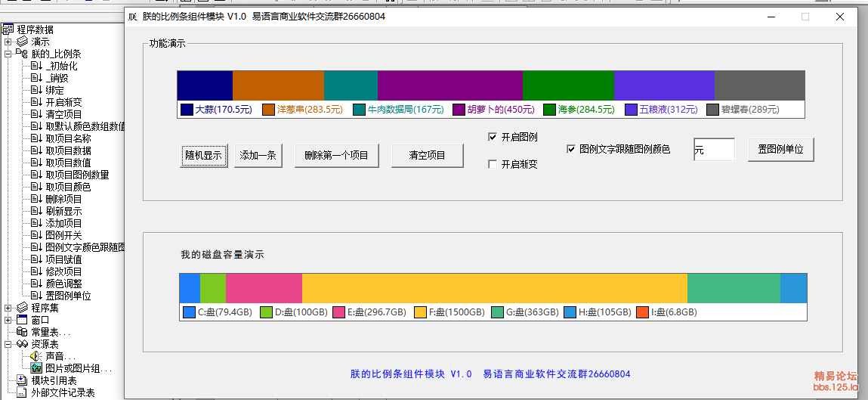
Task: Click the method icon beside 取项目数值
Action: point(36,163)
